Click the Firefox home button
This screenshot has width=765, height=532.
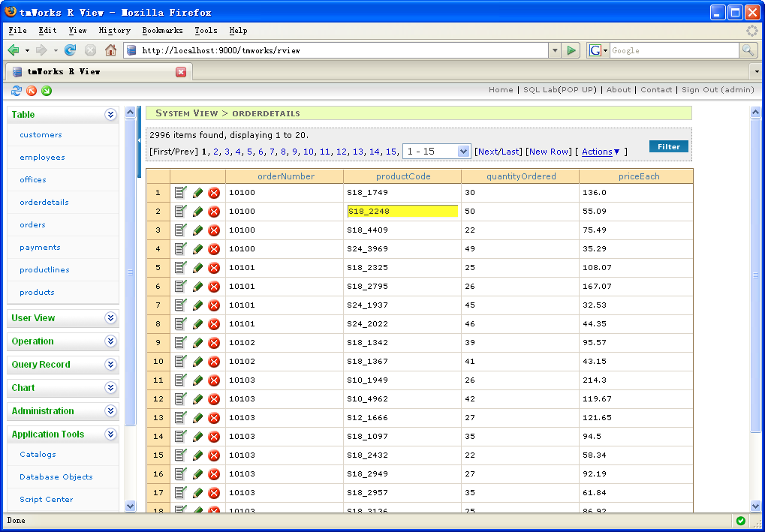(x=111, y=50)
